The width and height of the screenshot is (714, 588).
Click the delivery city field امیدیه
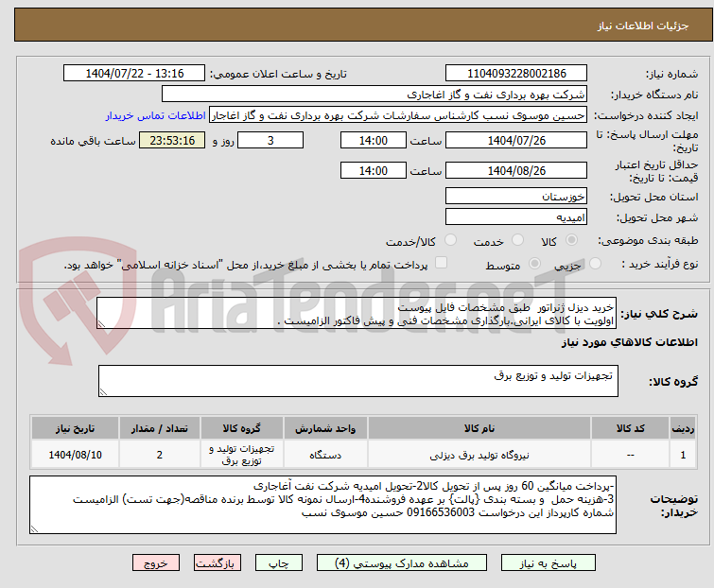pos(516,217)
